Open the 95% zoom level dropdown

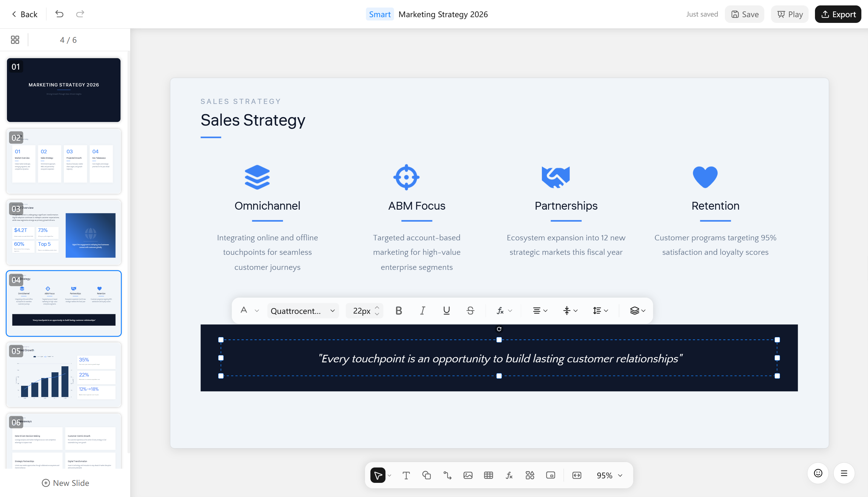609,475
